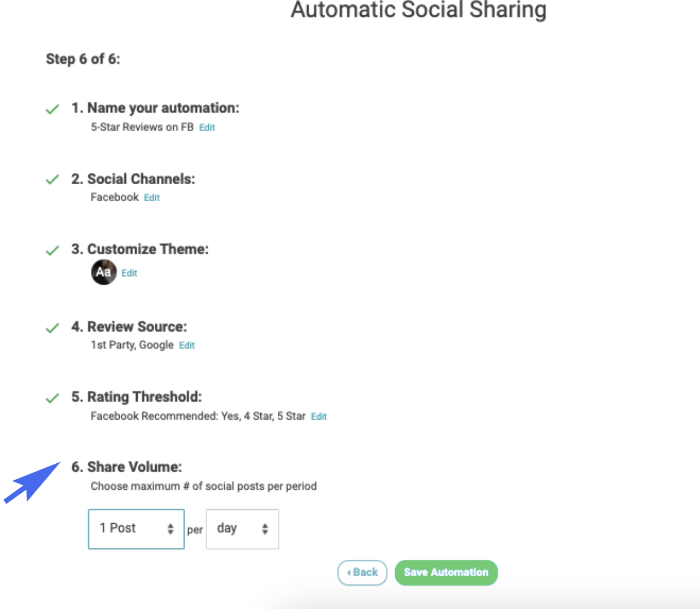This screenshot has height=609, width=700.
Task: Select the Share Volume step heading
Action: coord(126,467)
